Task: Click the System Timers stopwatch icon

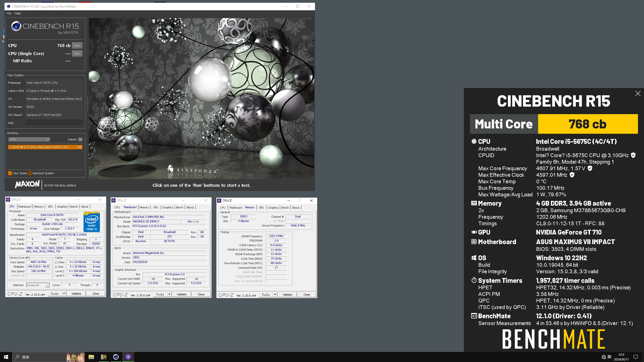Action: pyautogui.click(x=474, y=280)
